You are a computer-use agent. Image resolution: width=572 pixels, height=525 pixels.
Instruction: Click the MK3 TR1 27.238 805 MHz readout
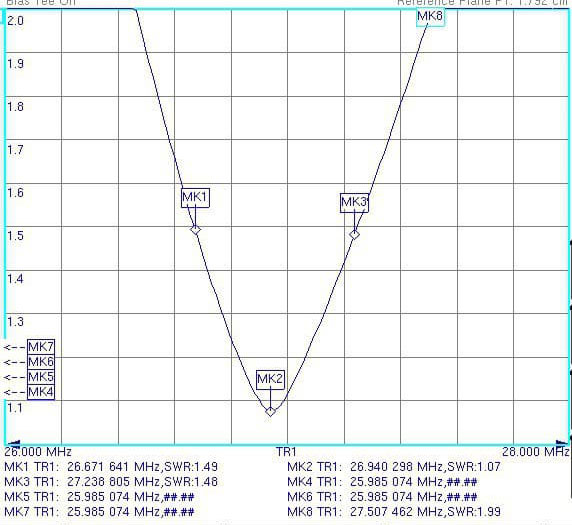[111, 482]
